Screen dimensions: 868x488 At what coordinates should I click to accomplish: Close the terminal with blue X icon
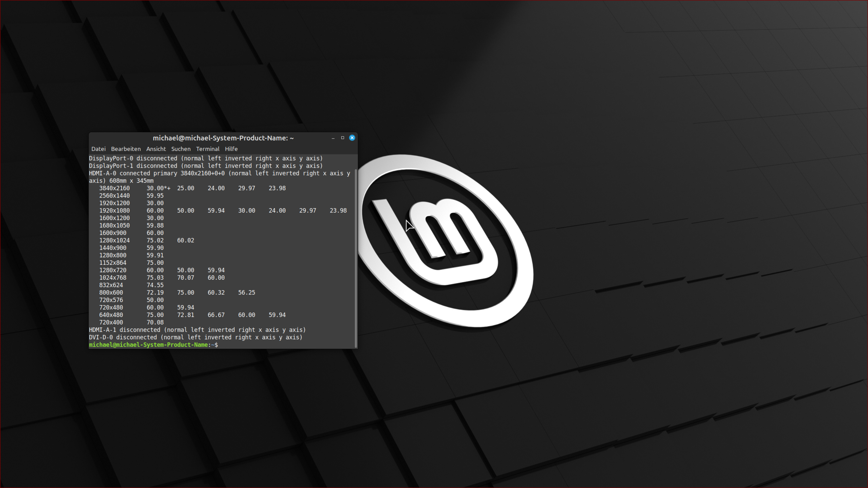click(x=352, y=138)
